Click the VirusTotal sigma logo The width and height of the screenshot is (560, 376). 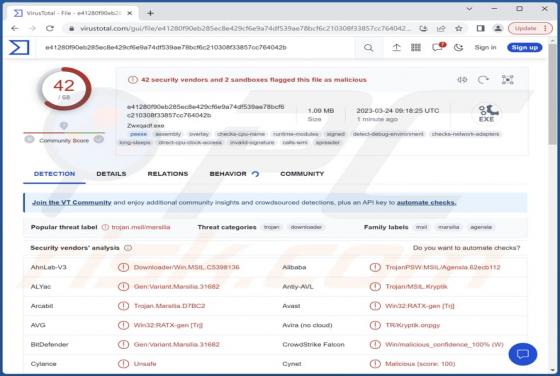19,47
